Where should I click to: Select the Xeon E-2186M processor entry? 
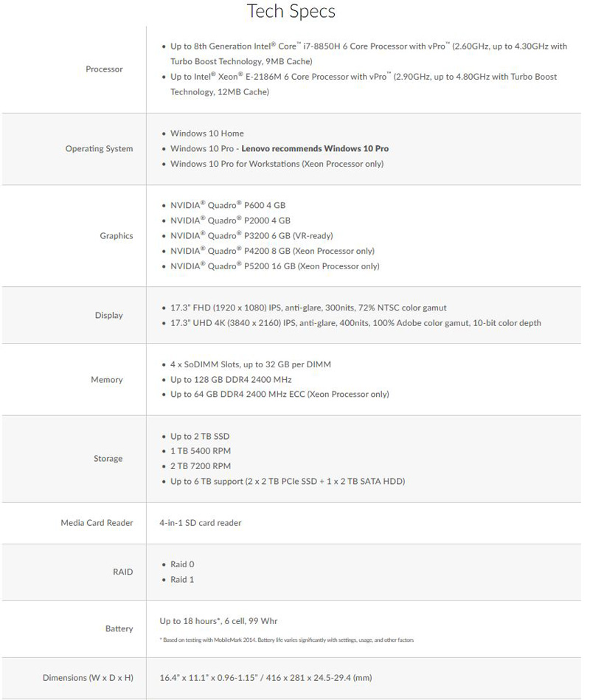coord(364,84)
